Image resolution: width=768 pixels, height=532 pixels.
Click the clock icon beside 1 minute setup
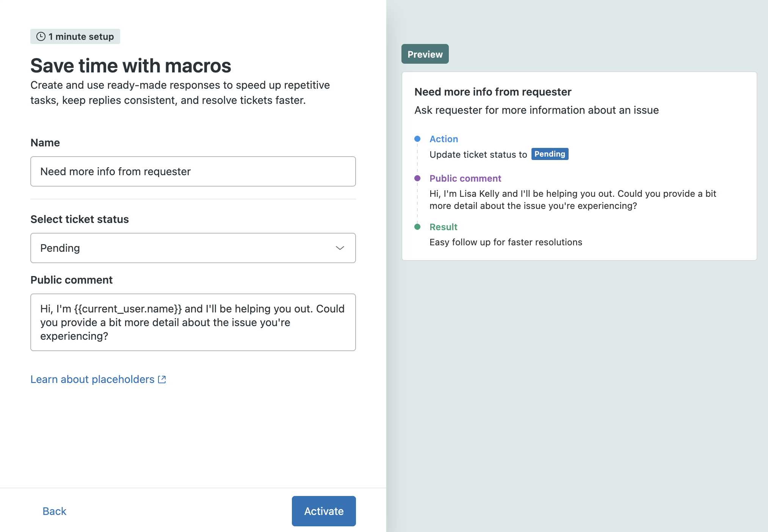point(41,36)
